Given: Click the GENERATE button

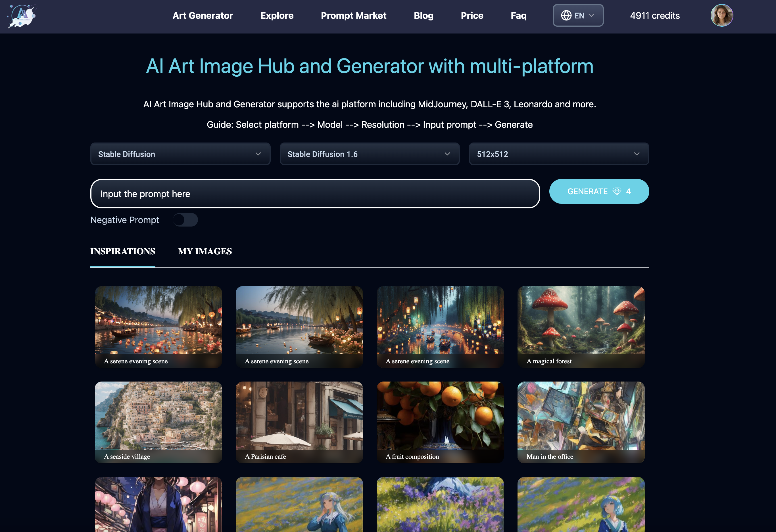Looking at the screenshot, I should coord(599,191).
